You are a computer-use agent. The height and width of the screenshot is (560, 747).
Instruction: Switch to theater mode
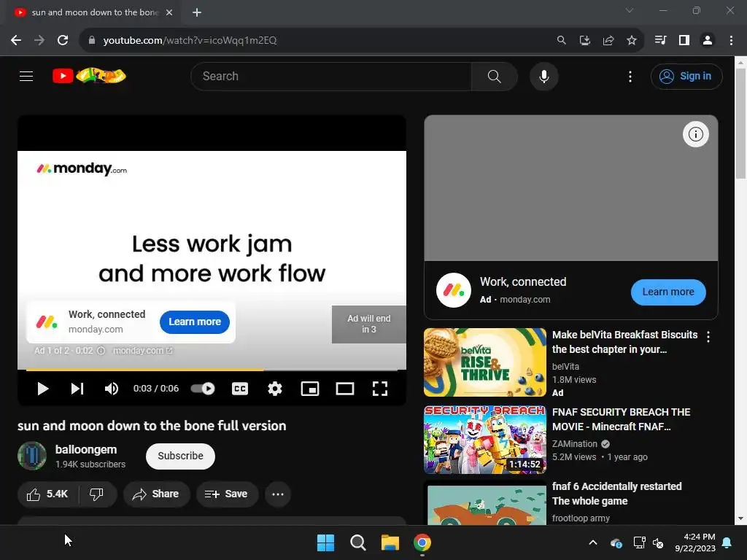point(345,389)
